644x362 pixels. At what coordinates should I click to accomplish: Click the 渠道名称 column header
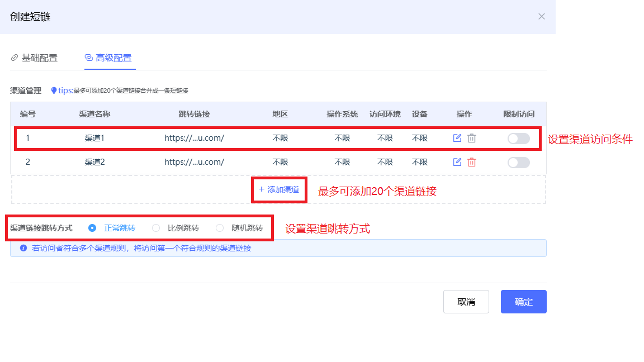(94, 114)
